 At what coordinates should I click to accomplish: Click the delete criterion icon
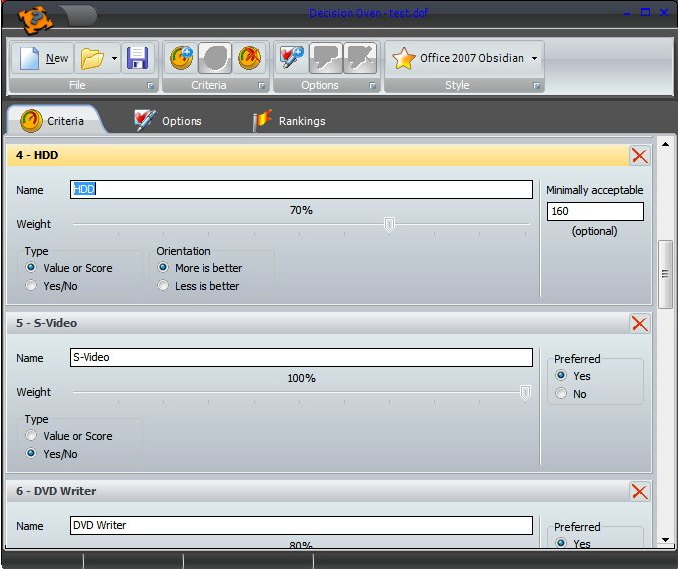coord(249,58)
